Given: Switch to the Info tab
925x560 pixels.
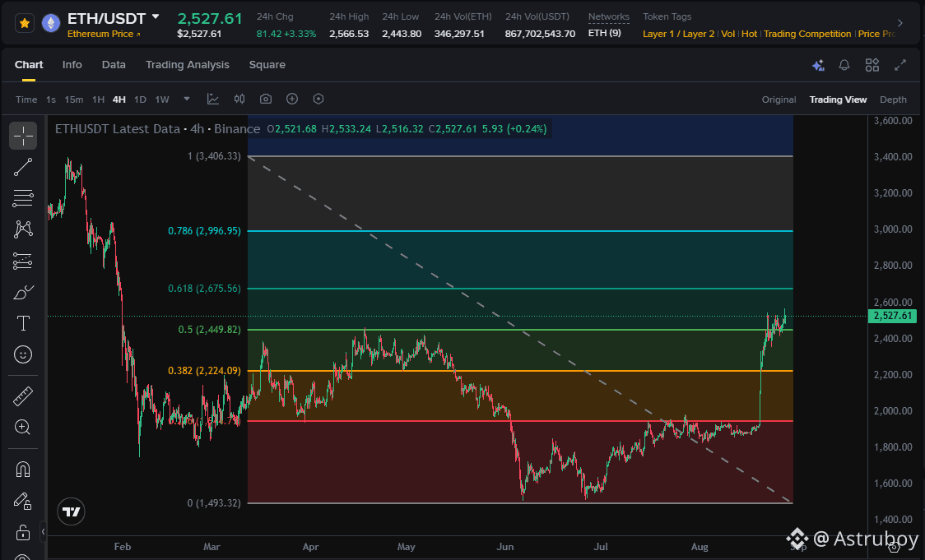Looking at the screenshot, I should coord(72,65).
